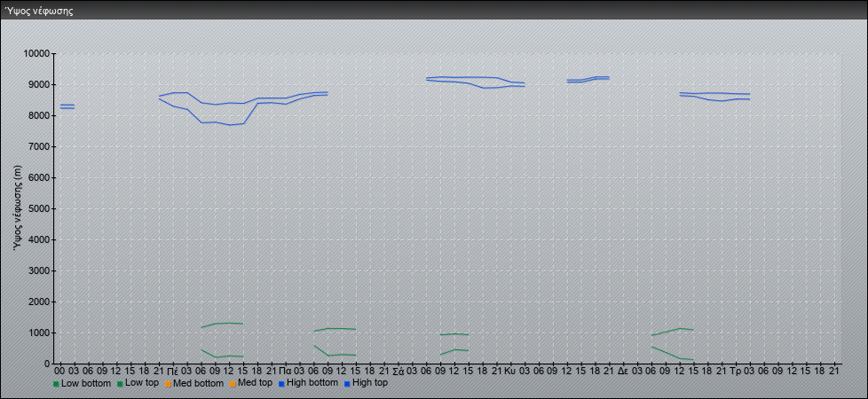This screenshot has height=399, width=868.
Task: Click the green swatch beside Low top
Action: [x=120, y=384]
